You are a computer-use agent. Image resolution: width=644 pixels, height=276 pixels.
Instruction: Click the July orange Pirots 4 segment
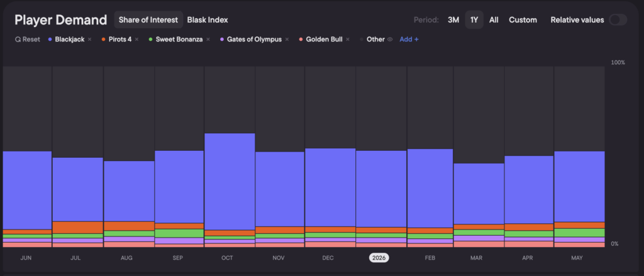tap(77, 228)
